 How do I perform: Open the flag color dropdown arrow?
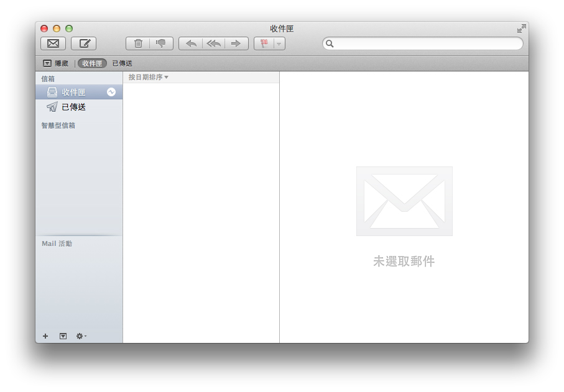(x=279, y=43)
